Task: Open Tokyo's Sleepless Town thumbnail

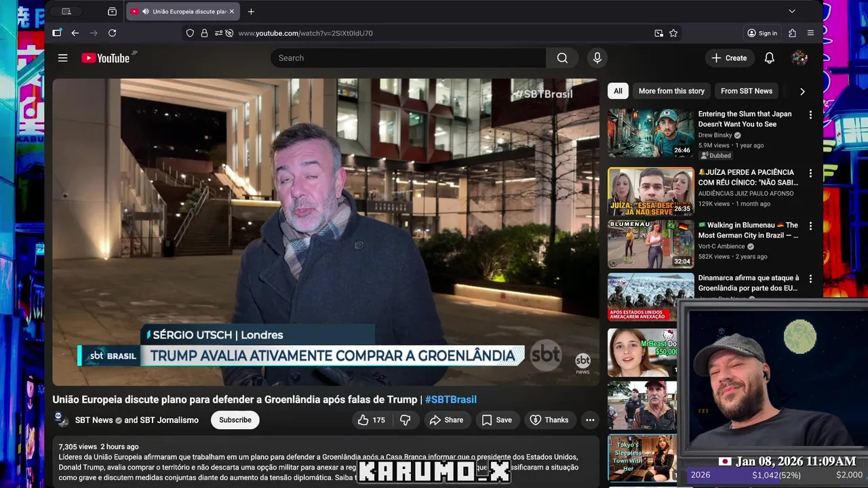Action: 642,459
